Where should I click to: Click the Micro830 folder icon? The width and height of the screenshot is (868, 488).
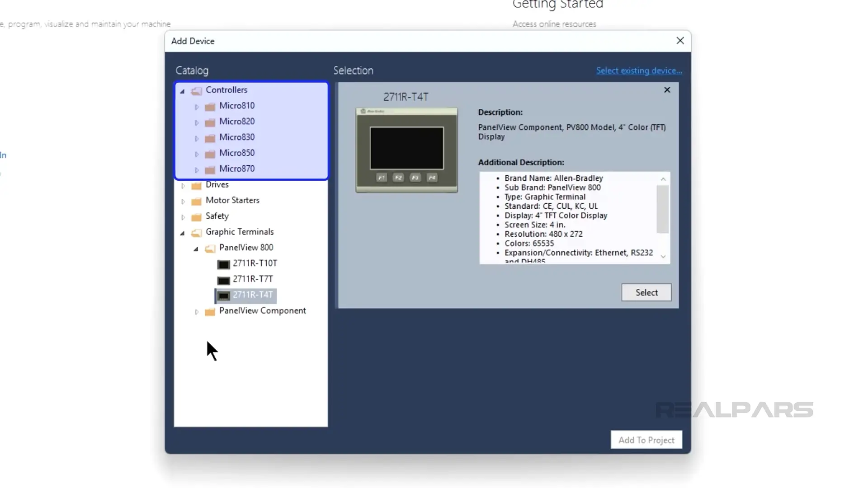point(210,138)
